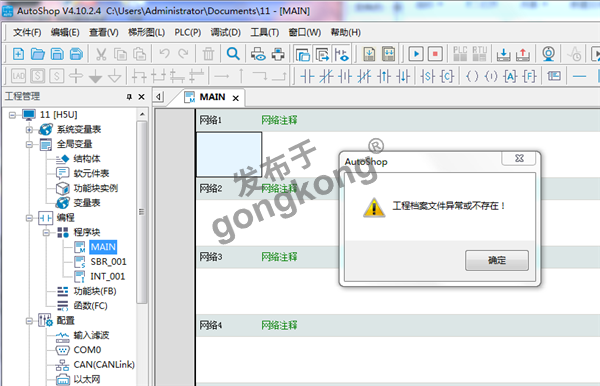
Task: Click the Save All icon
Action: pyautogui.click(x=76, y=54)
